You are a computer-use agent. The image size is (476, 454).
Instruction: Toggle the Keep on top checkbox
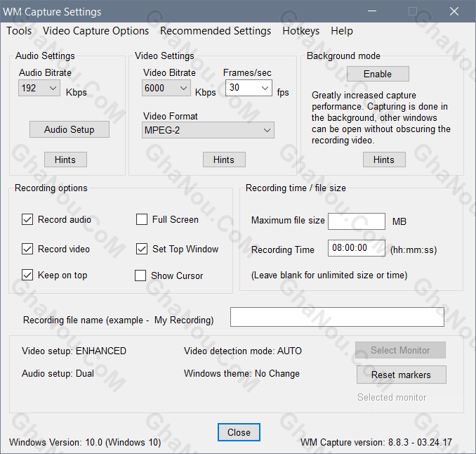[27, 275]
